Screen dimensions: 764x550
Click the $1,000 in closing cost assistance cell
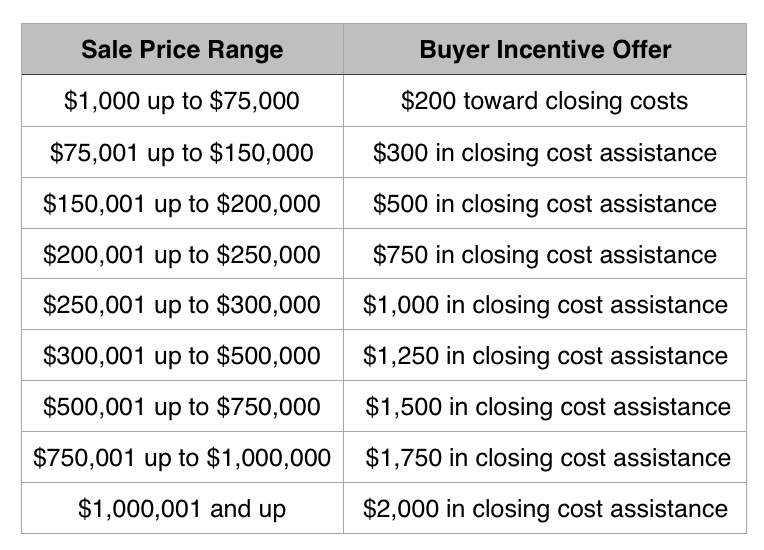click(x=545, y=304)
